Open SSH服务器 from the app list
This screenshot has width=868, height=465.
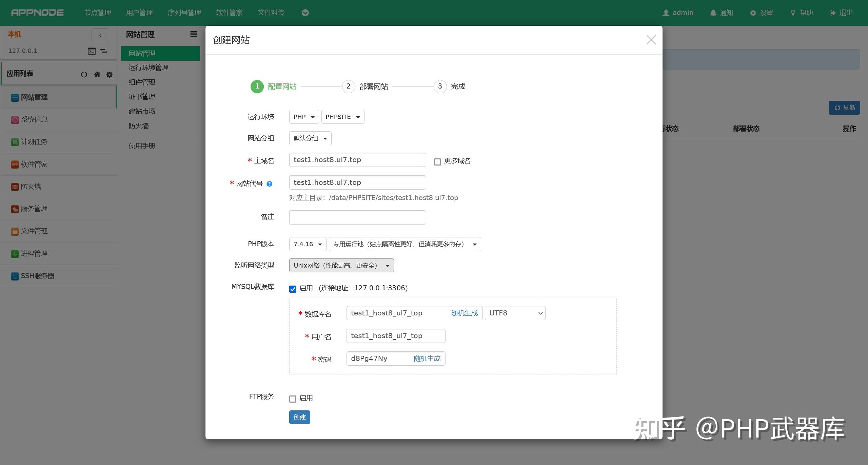click(38, 276)
